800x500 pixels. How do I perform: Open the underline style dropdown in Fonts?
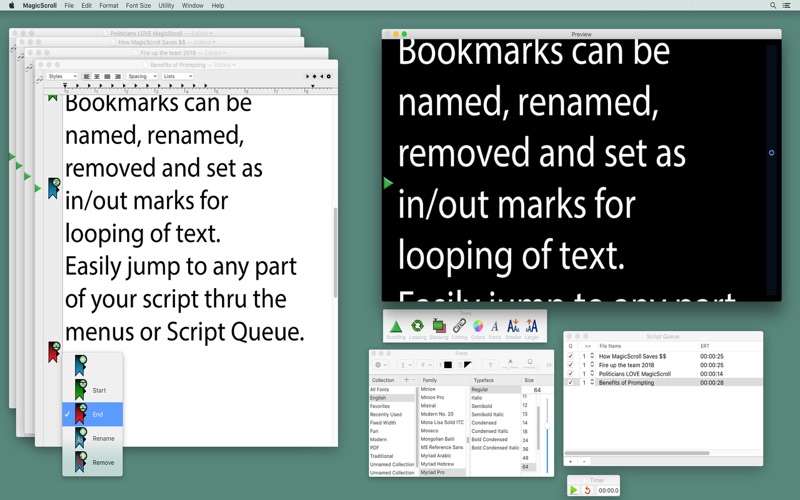click(x=406, y=365)
